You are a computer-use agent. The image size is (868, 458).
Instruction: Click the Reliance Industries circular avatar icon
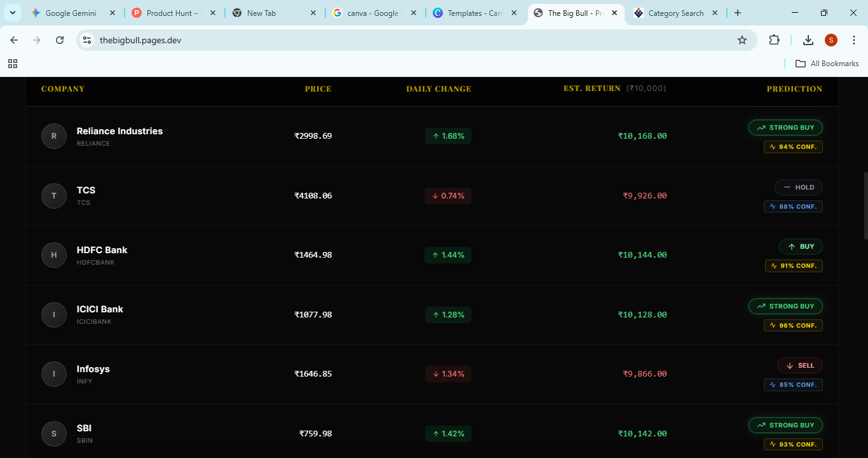point(54,135)
